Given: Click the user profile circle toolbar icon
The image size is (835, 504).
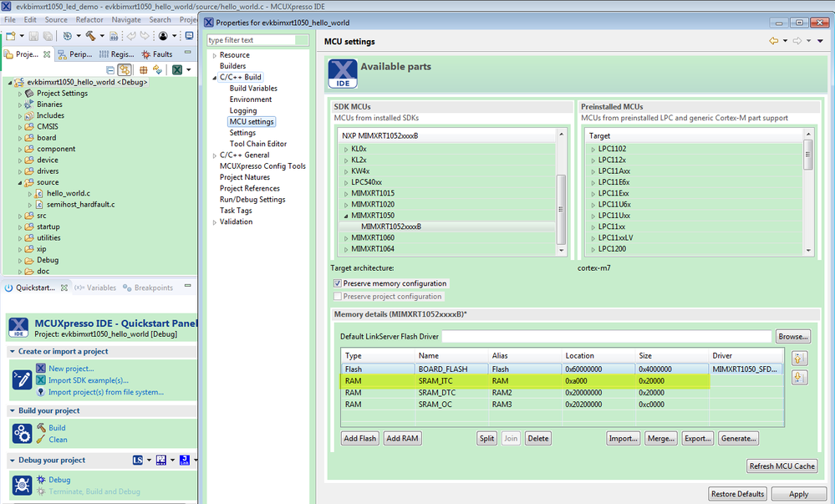Looking at the screenshot, I should (x=163, y=36).
